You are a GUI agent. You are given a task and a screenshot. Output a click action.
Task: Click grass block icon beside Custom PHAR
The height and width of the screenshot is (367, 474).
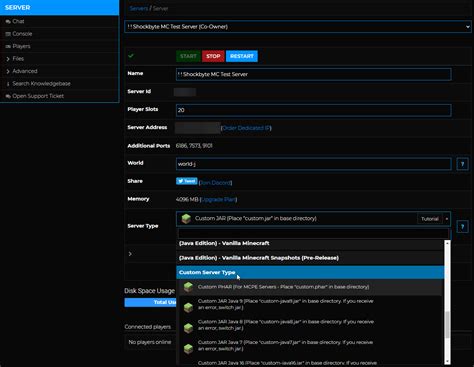pyautogui.click(x=188, y=287)
